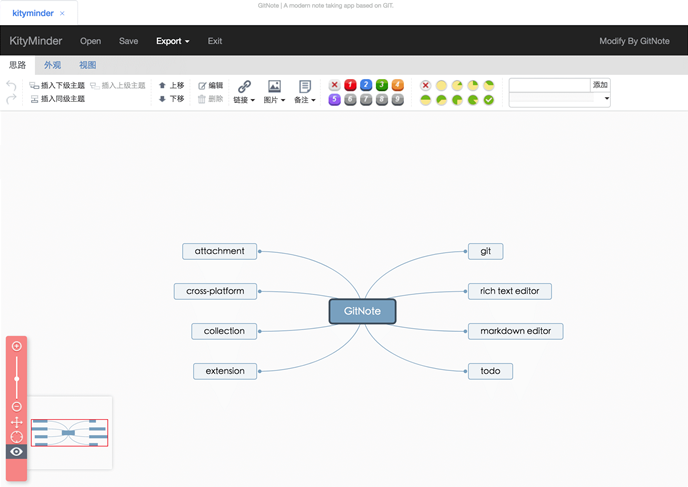
Task: Select the markdown editor node
Action: [x=516, y=331]
